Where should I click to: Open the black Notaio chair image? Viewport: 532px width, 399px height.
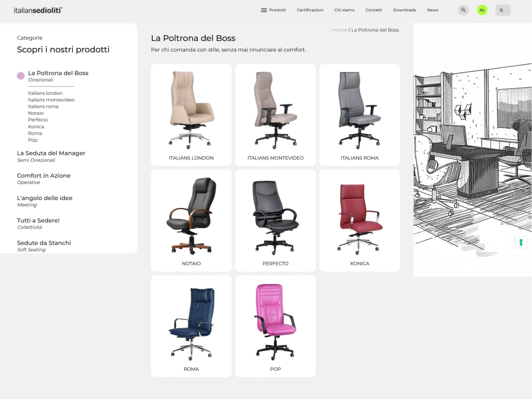click(x=191, y=216)
